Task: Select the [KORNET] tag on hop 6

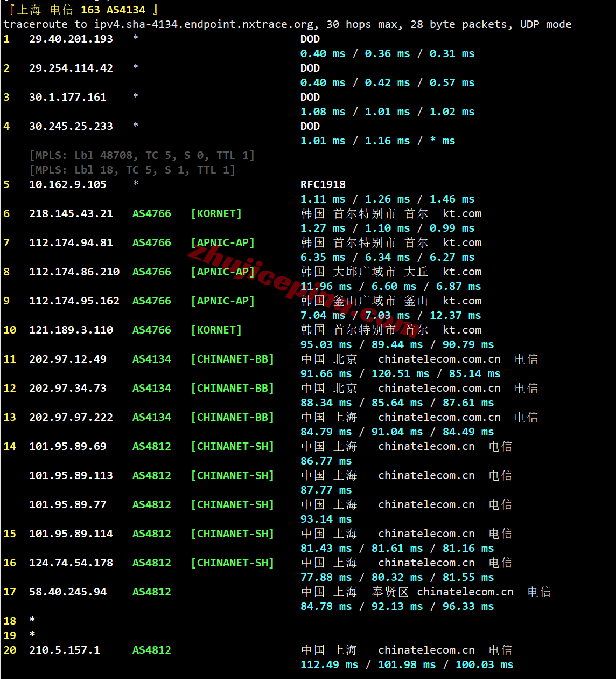Action: [x=216, y=213]
